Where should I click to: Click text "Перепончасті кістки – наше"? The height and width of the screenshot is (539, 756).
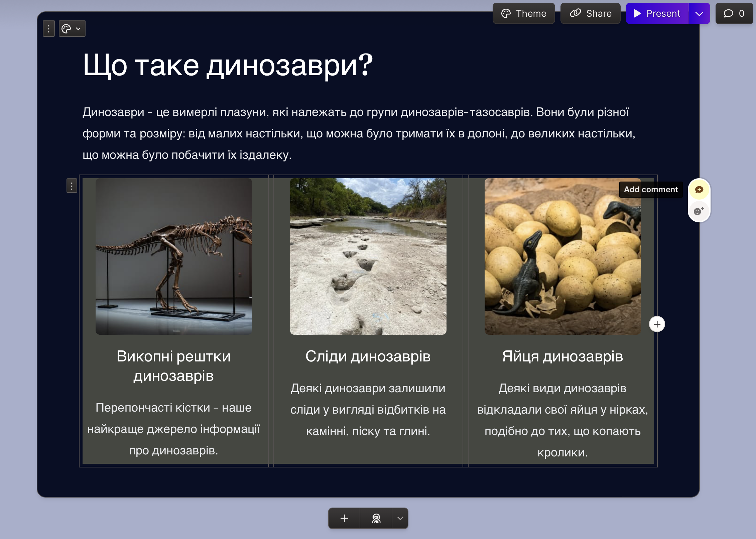coord(173,408)
